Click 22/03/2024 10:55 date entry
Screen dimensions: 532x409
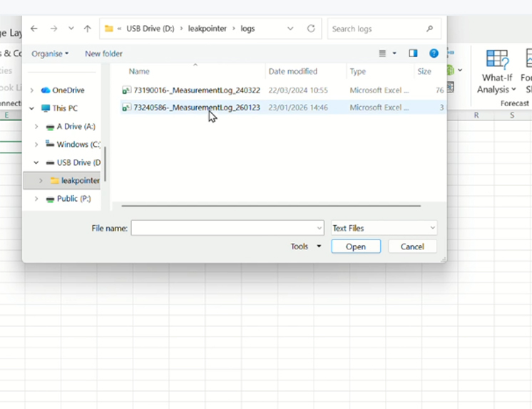298,90
